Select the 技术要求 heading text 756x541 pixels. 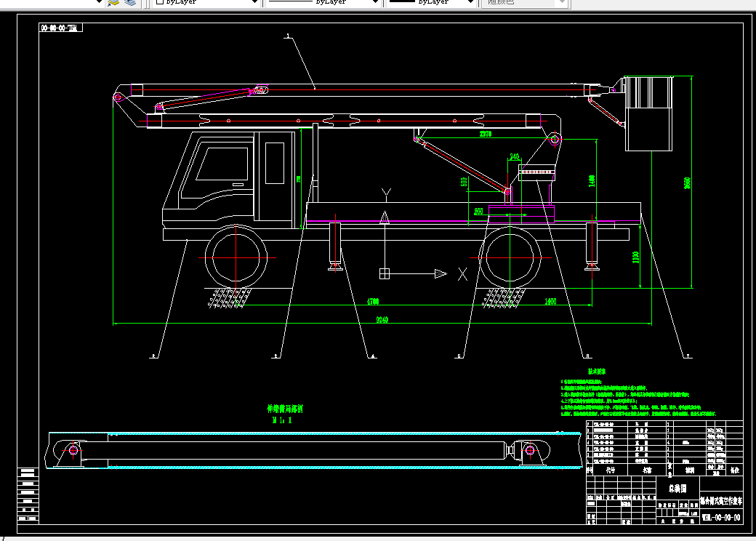(x=596, y=372)
